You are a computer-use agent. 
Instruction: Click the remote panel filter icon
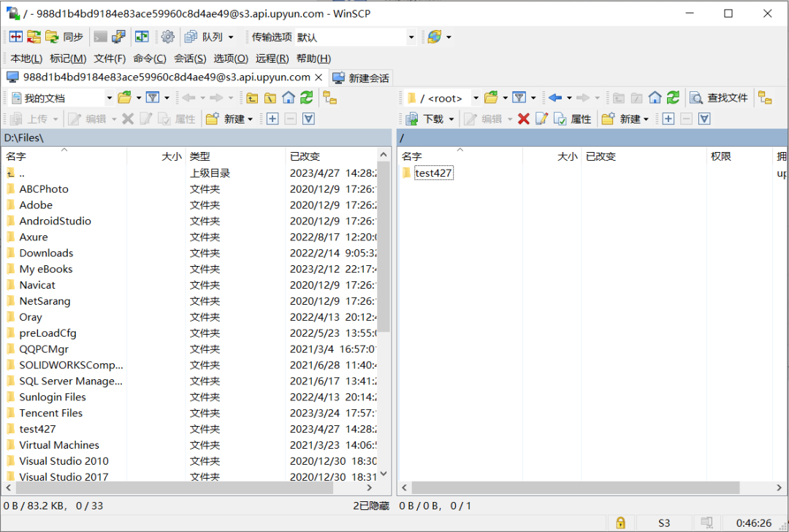tap(519, 98)
